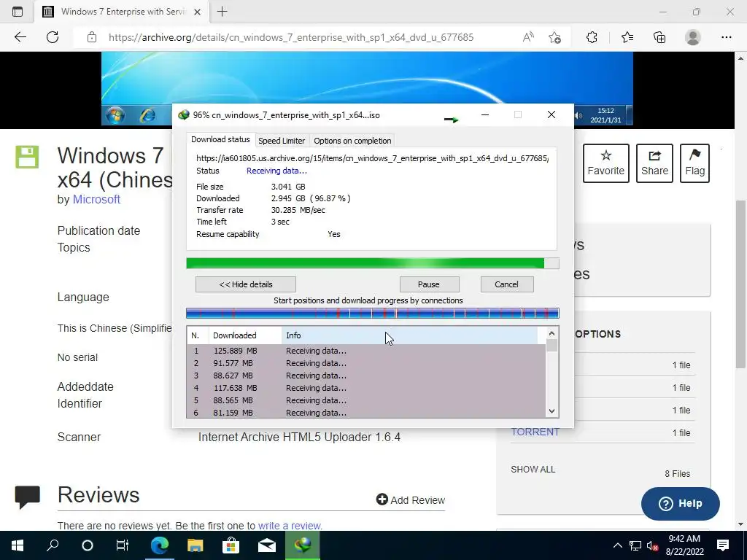Open File Explorer from taskbar
This screenshot has width=747, height=560.
195,545
